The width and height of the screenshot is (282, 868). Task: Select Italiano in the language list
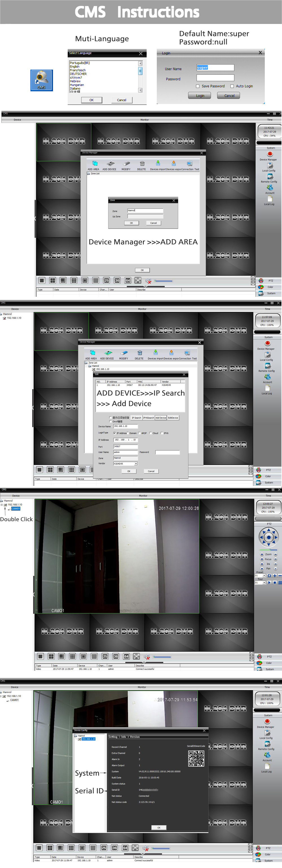(75, 88)
